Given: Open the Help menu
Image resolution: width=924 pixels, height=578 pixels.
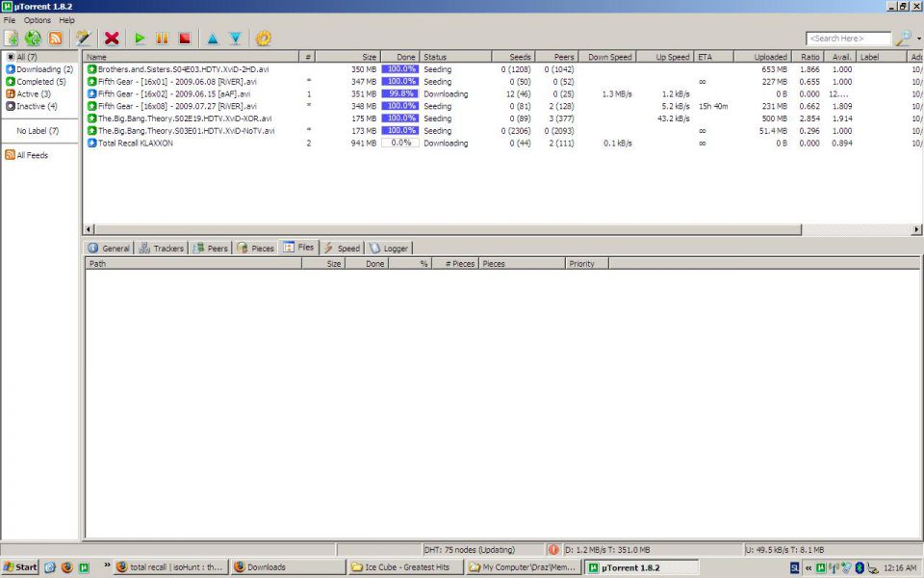Looking at the screenshot, I should tap(66, 20).
